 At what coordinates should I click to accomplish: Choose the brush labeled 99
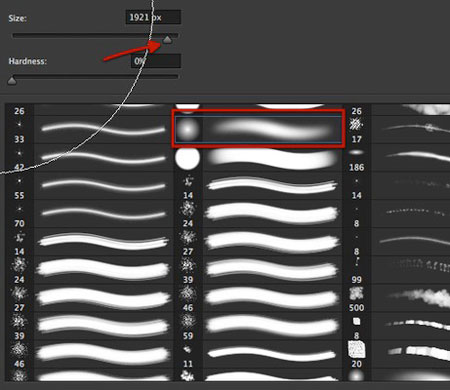point(397,270)
